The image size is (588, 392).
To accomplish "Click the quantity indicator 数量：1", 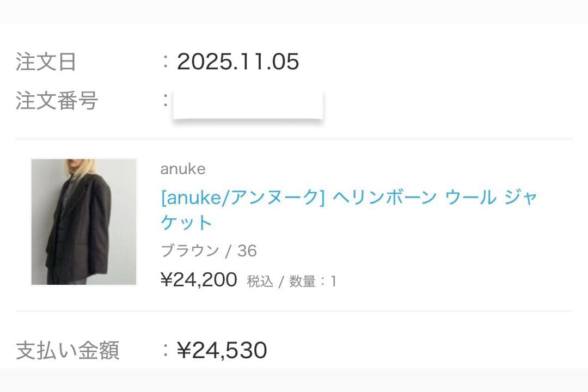I will (x=314, y=281).
